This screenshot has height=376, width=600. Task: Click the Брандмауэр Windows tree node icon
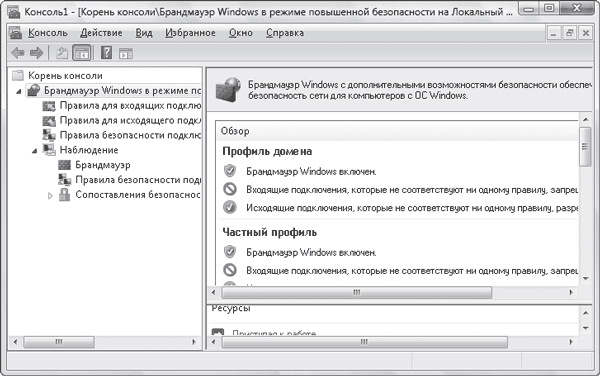point(34,90)
